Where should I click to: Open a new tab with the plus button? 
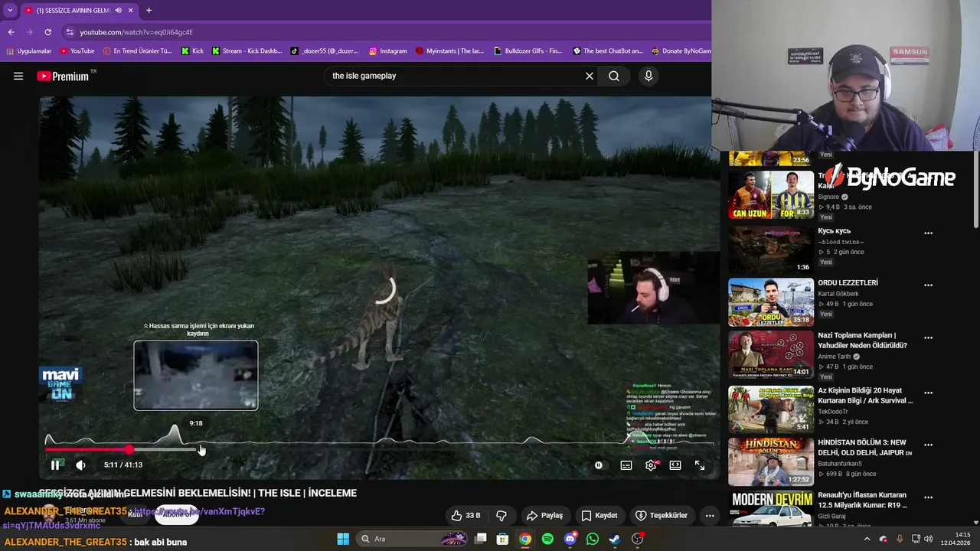(149, 10)
